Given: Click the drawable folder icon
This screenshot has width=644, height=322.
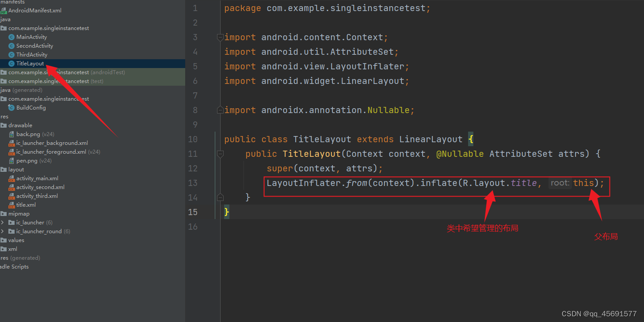Looking at the screenshot, I should (4, 125).
